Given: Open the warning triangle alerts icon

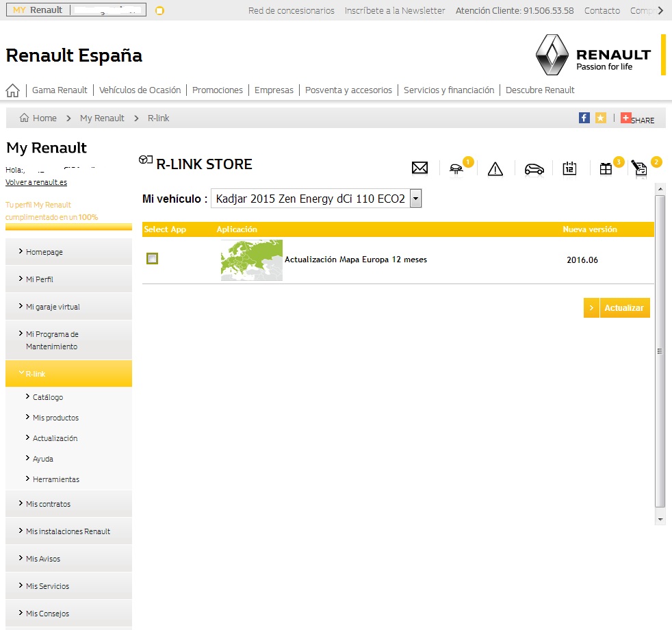Looking at the screenshot, I should (495, 169).
